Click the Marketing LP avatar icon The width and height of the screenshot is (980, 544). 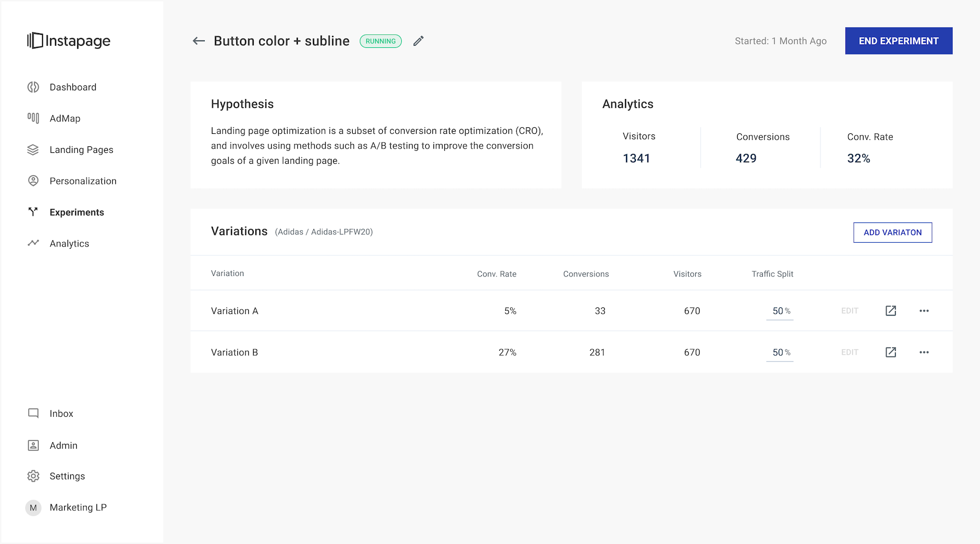tap(33, 508)
